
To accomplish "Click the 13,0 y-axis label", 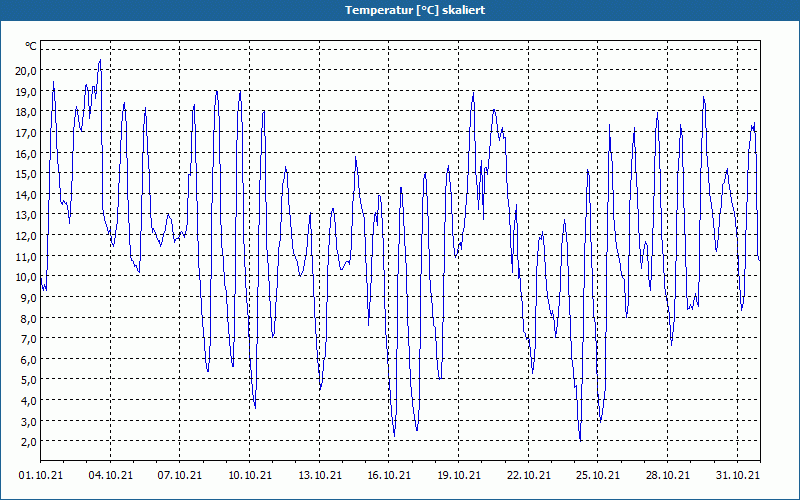I will click(x=26, y=215).
